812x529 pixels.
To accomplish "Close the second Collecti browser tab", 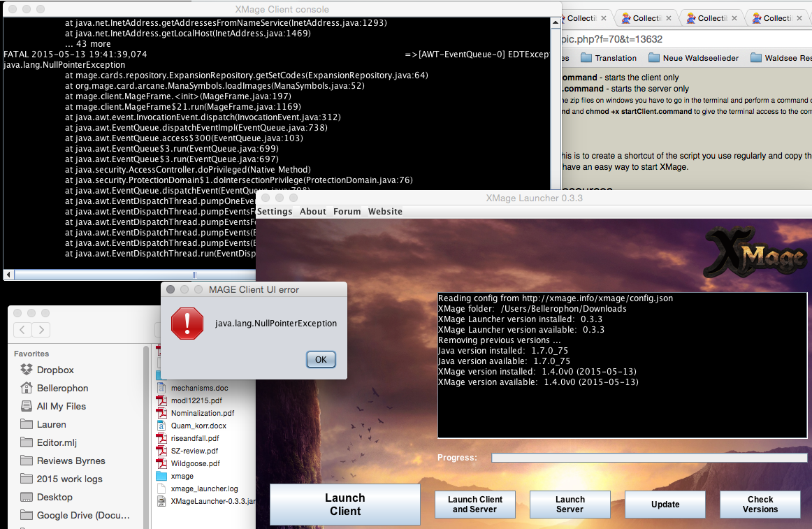I will 669,18.
